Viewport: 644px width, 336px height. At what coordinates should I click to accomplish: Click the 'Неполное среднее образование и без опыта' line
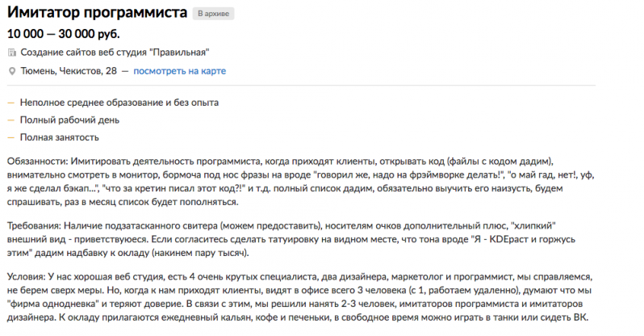[119, 103]
